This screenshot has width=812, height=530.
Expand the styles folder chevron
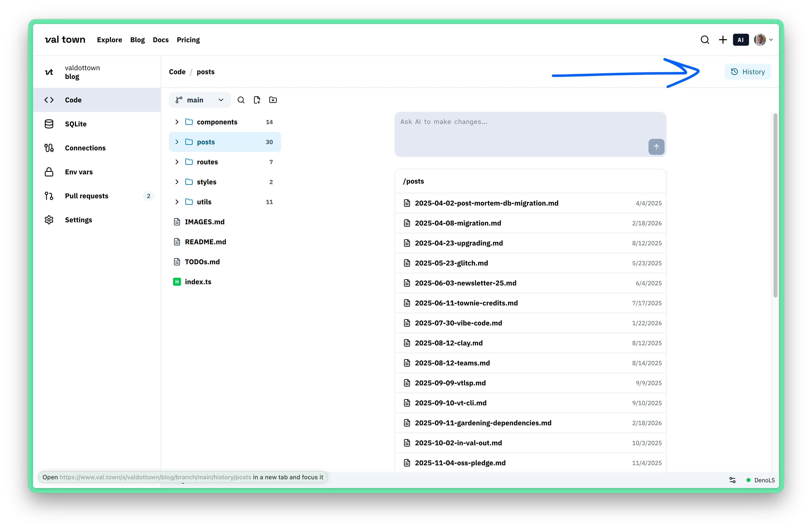click(177, 182)
